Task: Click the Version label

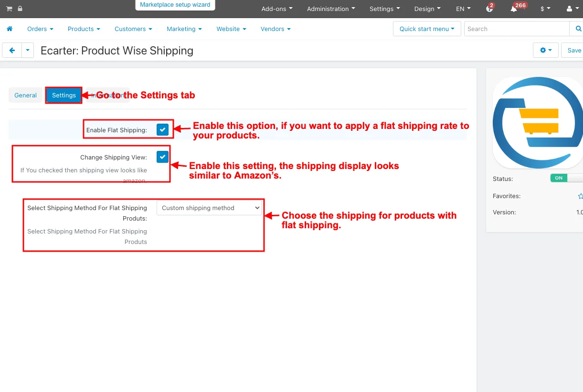Action: (x=504, y=212)
